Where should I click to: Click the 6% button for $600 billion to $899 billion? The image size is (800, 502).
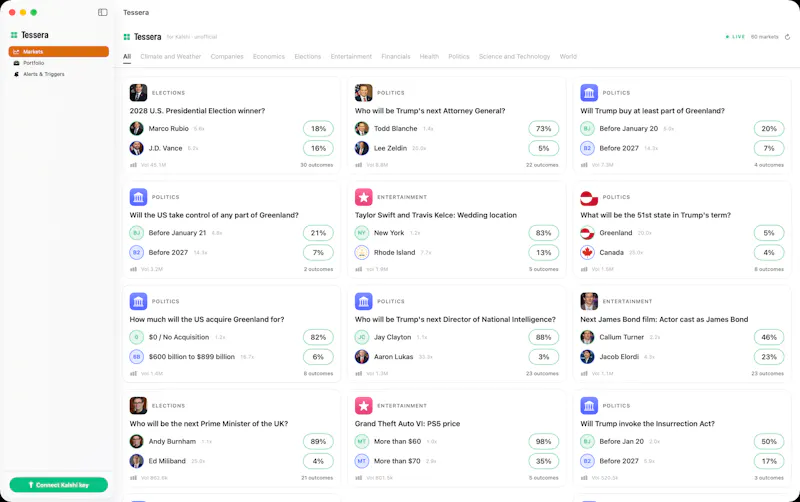(318, 357)
